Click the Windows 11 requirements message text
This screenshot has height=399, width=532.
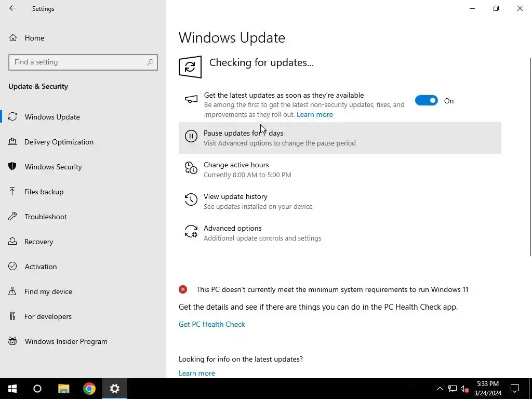pos(332,289)
